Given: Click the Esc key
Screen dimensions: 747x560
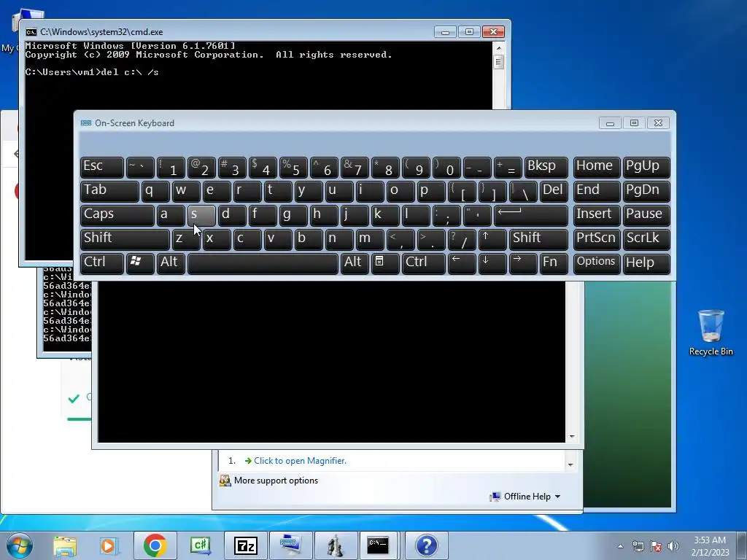Looking at the screenshot, I should point(102,167).
